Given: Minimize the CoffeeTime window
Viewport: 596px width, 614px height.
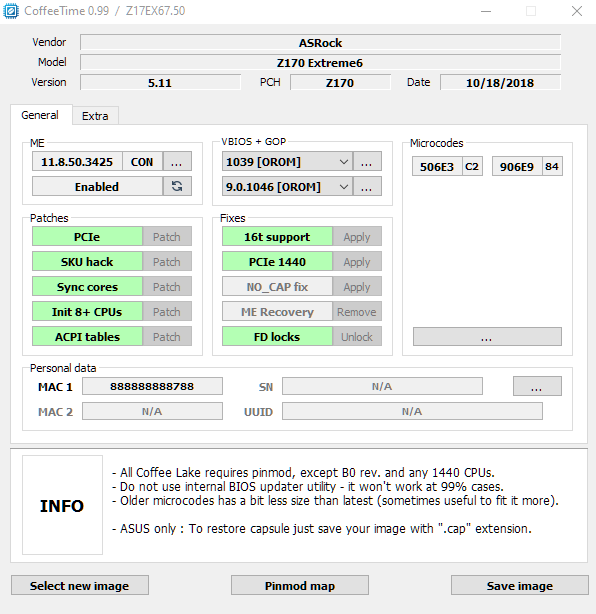Looking at the screenshot, I should [486, 11].
